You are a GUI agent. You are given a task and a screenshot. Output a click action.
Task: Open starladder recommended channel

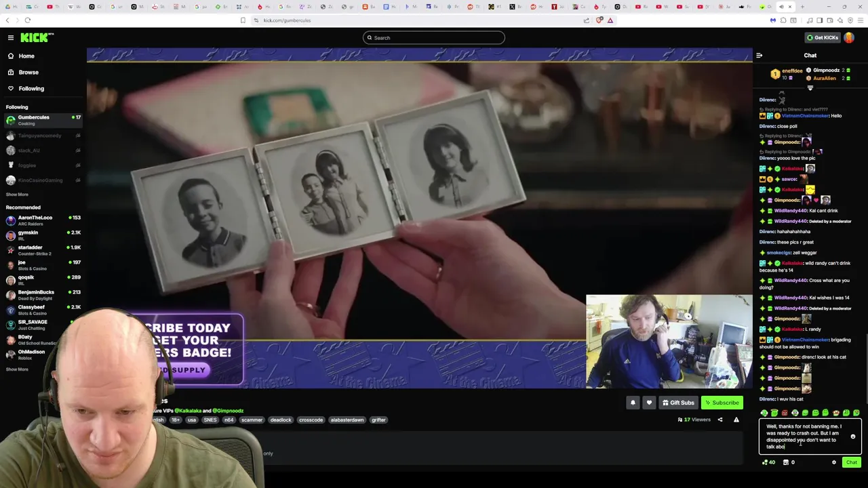43,250
